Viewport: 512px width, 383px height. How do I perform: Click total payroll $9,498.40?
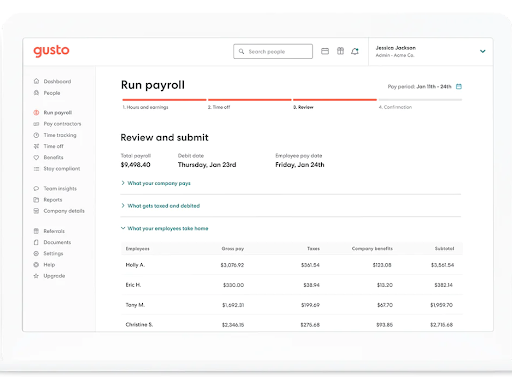pyautogui.click(x=135, y=165)
